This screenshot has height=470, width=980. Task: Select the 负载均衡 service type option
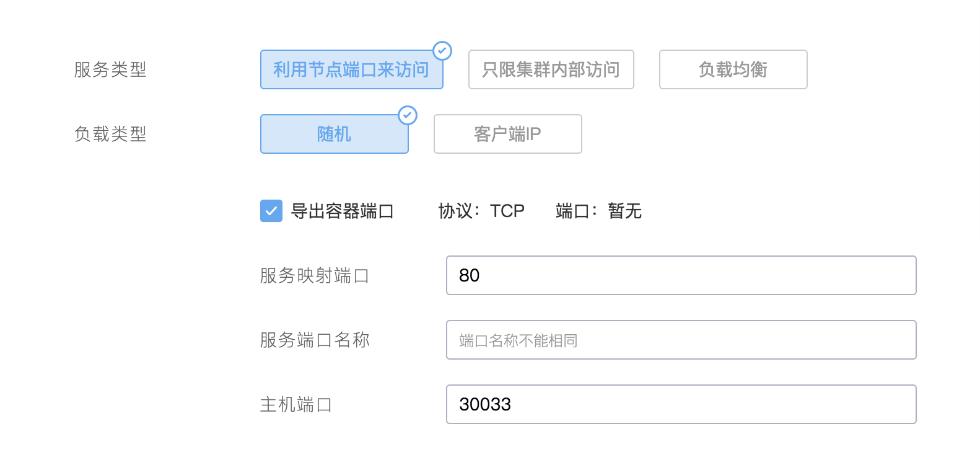pyautogui.click(x=733, y=70)
